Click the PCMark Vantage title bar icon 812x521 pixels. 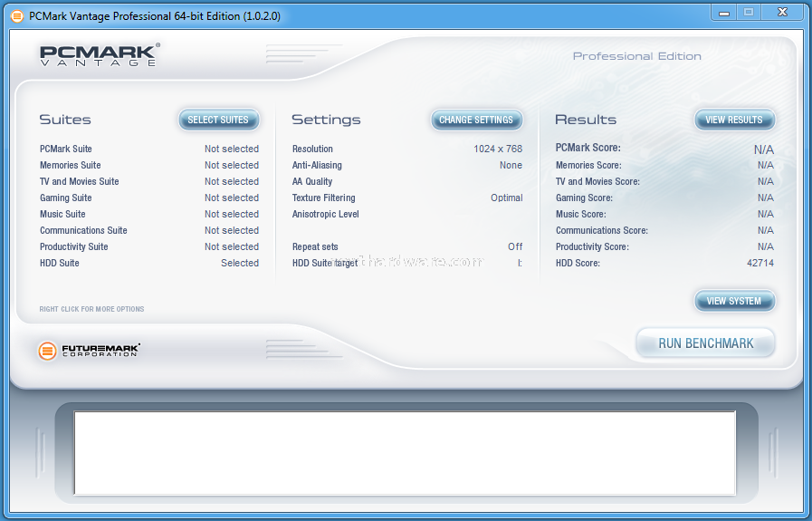tap(17, 16)
